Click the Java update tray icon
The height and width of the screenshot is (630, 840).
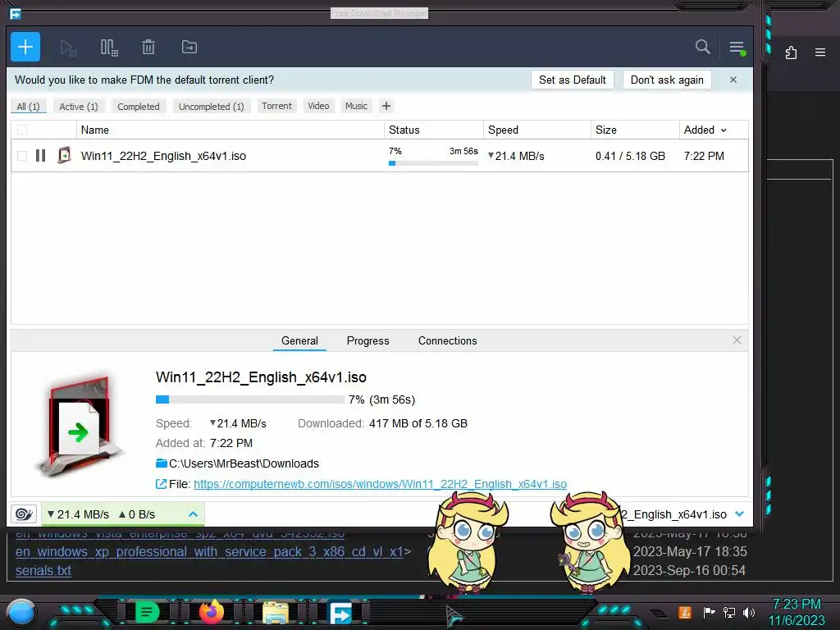pos(685,612)
